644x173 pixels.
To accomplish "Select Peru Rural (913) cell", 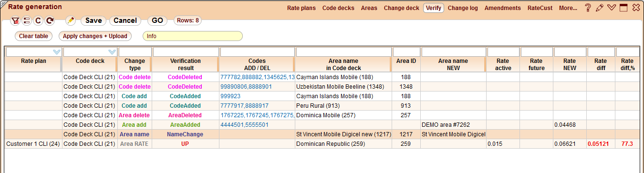I will [x=343, y=105].
